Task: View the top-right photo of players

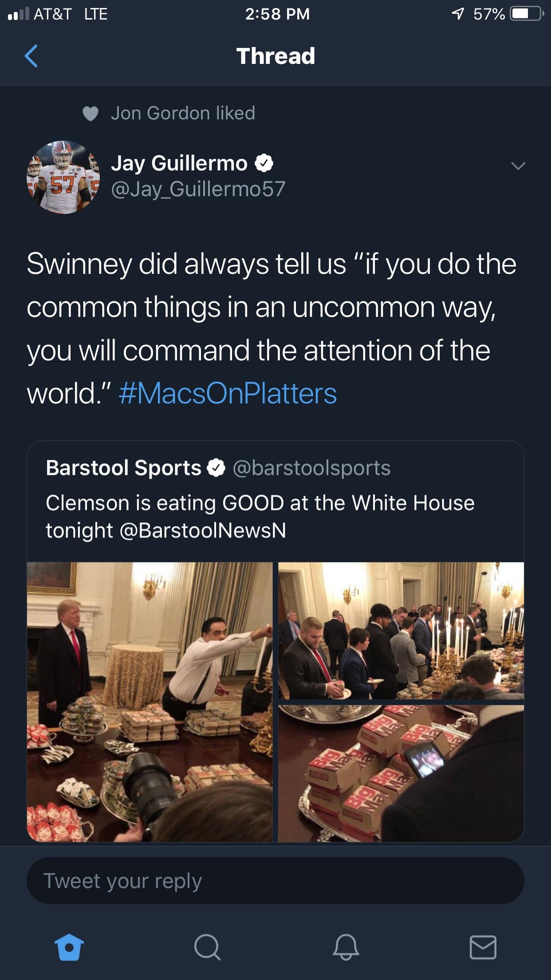Action: click(x=401, y=631)
